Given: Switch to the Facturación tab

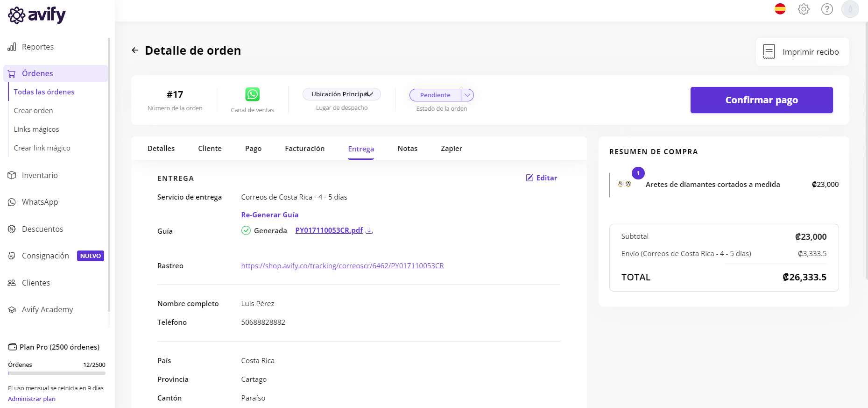Looking at the screenshot, I should pos(304,149).
